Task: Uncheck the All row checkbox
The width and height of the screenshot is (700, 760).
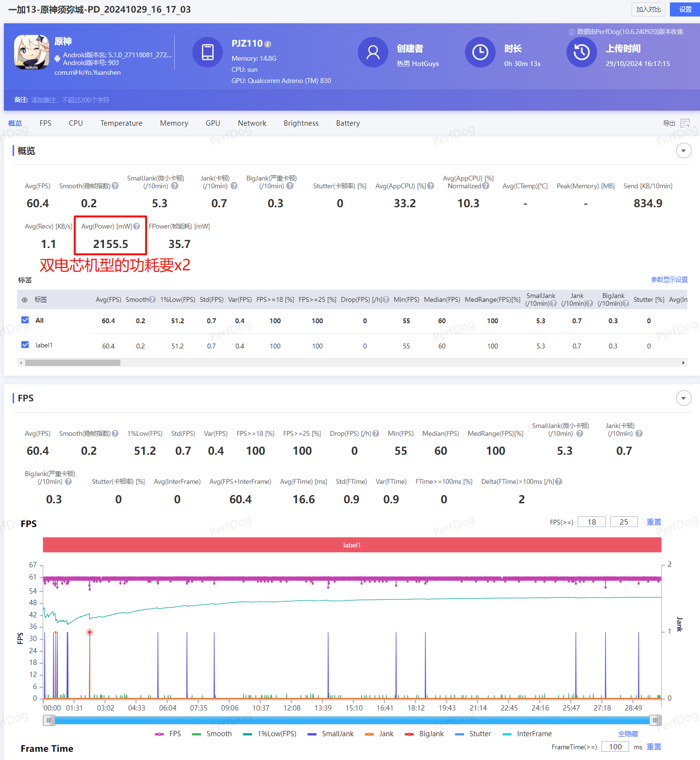Action: click(25, 320)
